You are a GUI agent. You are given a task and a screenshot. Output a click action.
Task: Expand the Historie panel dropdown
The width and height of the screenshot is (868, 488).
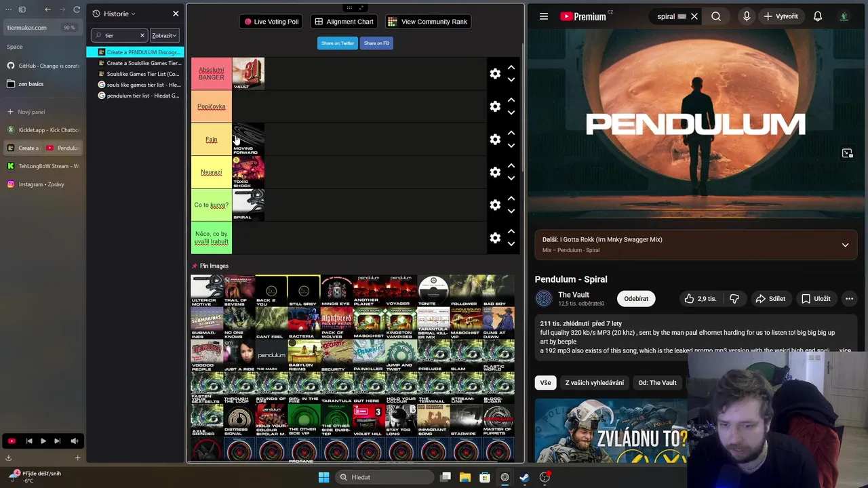pos(114,14)
